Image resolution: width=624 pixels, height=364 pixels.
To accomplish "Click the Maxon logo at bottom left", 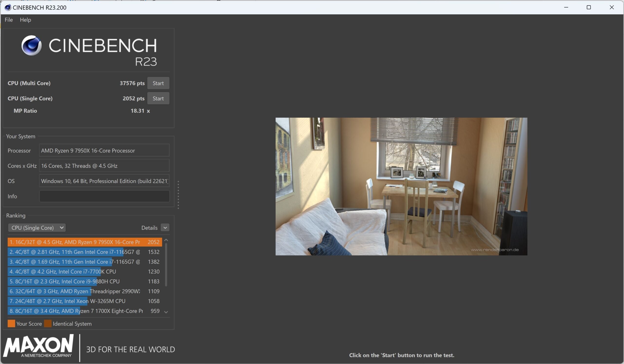I will (x=38, y=346).
